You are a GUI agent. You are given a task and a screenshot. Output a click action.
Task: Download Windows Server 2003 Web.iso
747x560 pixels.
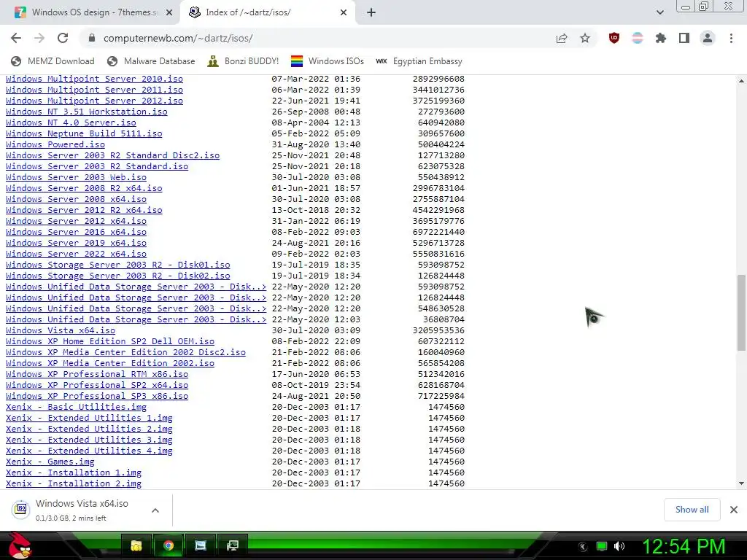pyautogui.click(x=76, y=178)
